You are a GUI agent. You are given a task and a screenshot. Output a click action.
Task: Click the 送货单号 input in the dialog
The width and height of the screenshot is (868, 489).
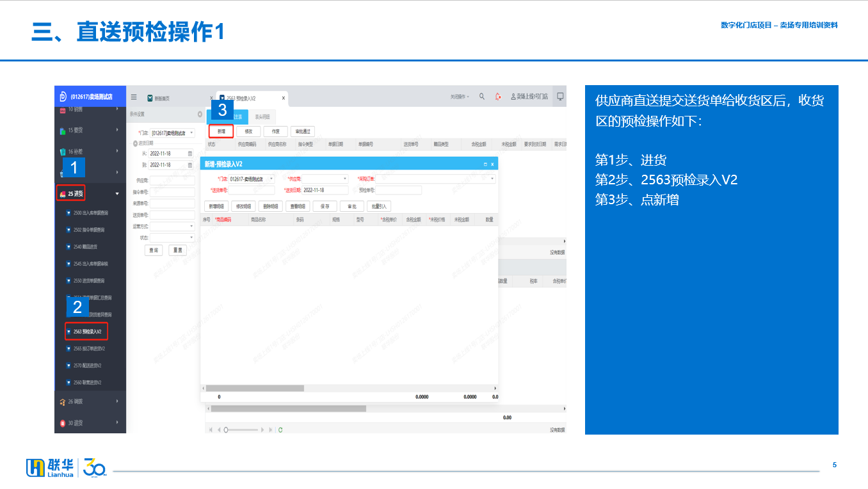pos(252,190)
